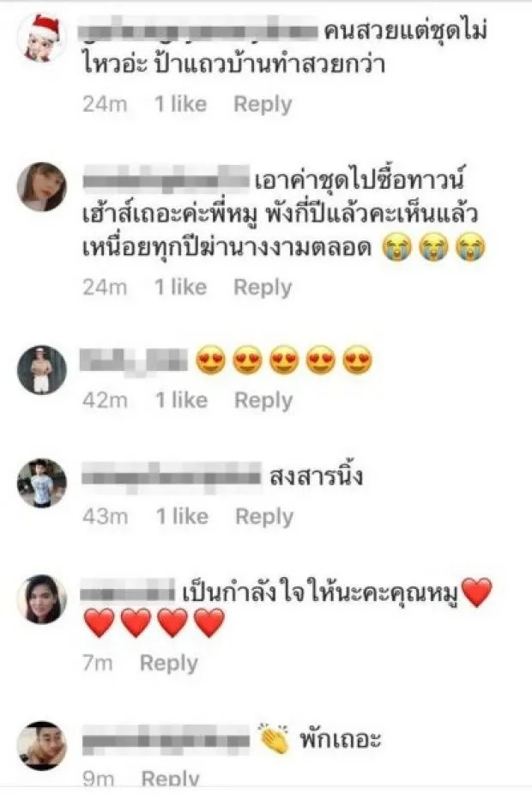View 1 like on the 43m comment

[183, 516]
